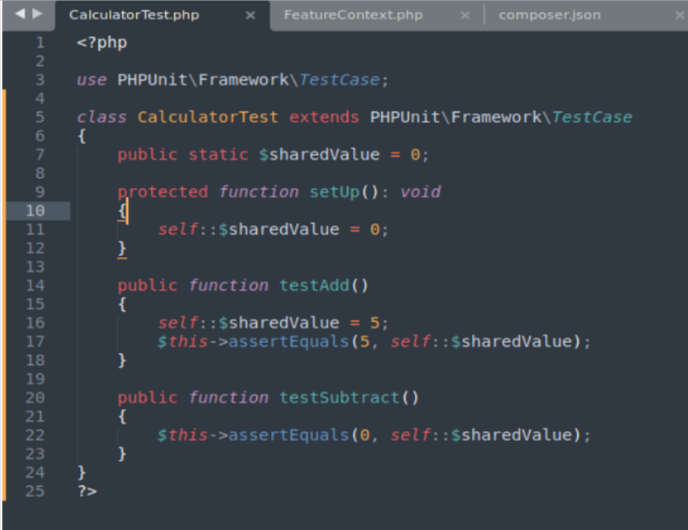
Task: Click the right tab-scroll arrow
Action: [37, 15]
